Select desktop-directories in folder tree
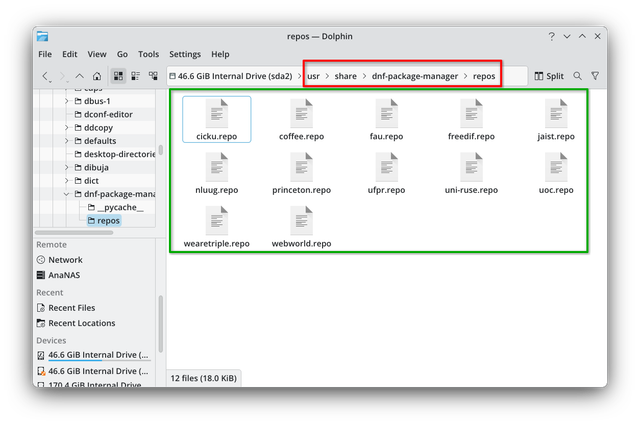Viewport: 640px width, 426px height. pos(115,154)
